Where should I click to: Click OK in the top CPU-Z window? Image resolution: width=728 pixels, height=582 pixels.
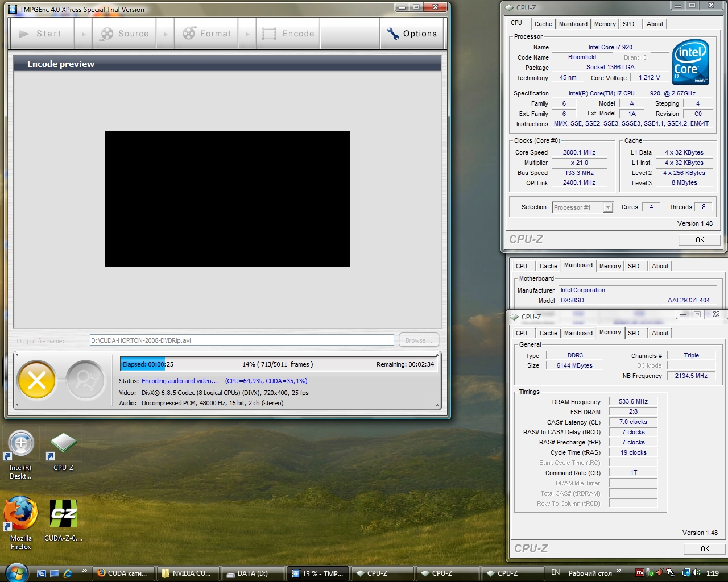[700, 239]
